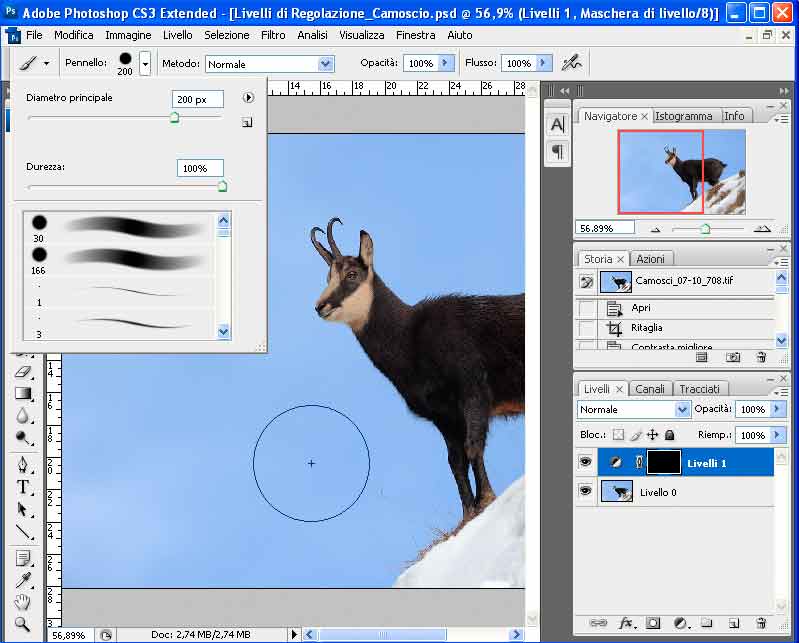Open the Filtro menu

point(273,35)
